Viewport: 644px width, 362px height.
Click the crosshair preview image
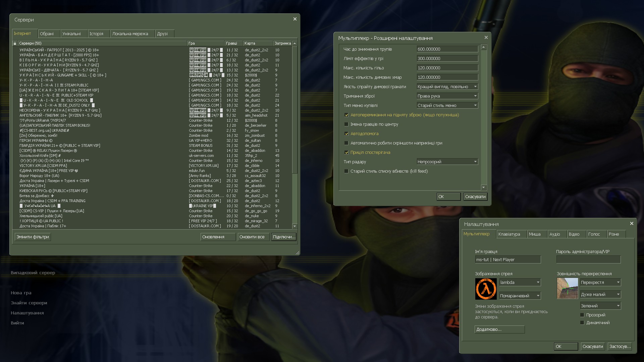coord(568,288)
